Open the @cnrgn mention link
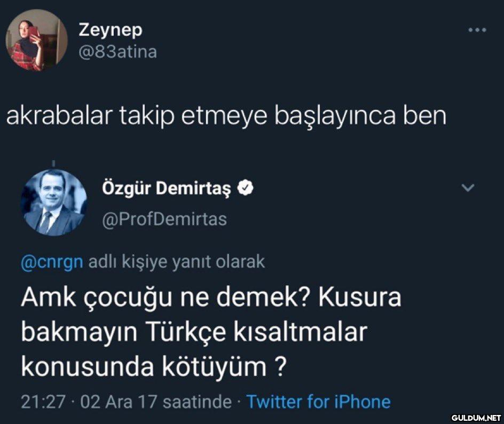 click(x=51, y=262)
